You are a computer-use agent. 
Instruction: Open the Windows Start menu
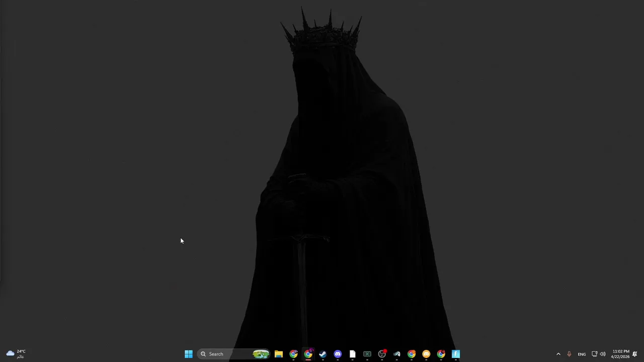(189, 354)
